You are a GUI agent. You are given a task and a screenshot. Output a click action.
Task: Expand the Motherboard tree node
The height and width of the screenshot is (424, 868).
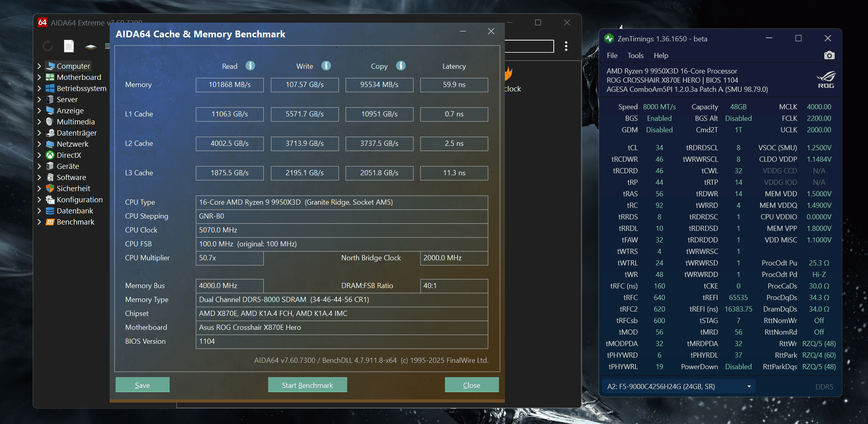coord(39,77)
